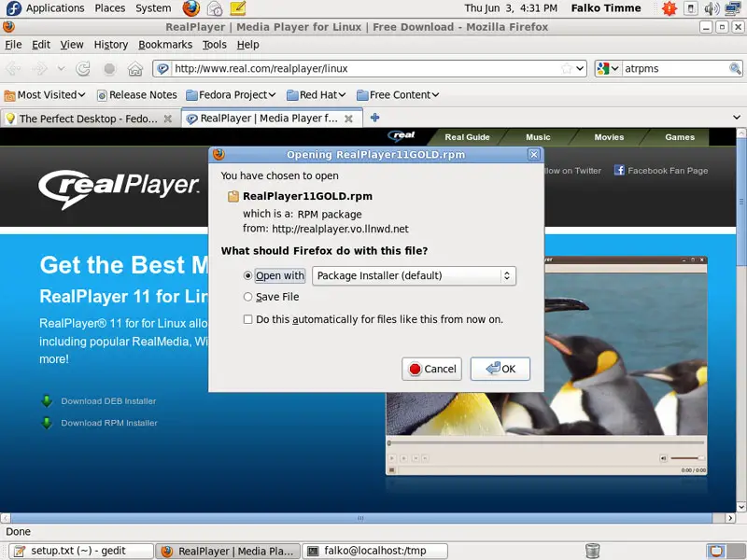747x560 pixels.
Task: Open the Bookmarks menu
Action: tap(165, 44)
